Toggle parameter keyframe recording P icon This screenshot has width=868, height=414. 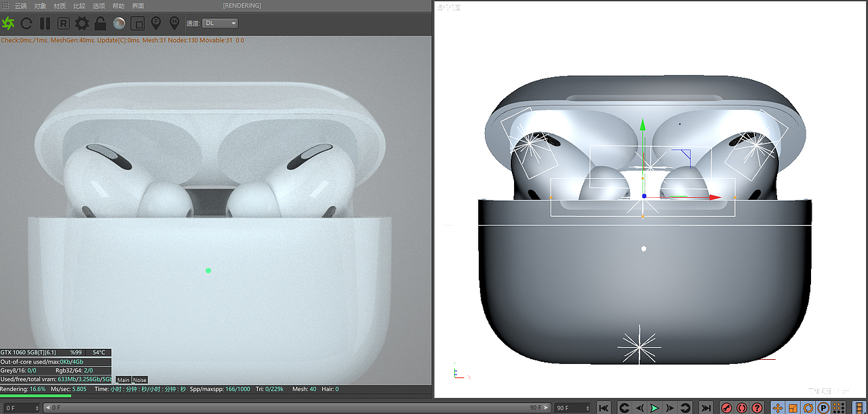[823, 408]
